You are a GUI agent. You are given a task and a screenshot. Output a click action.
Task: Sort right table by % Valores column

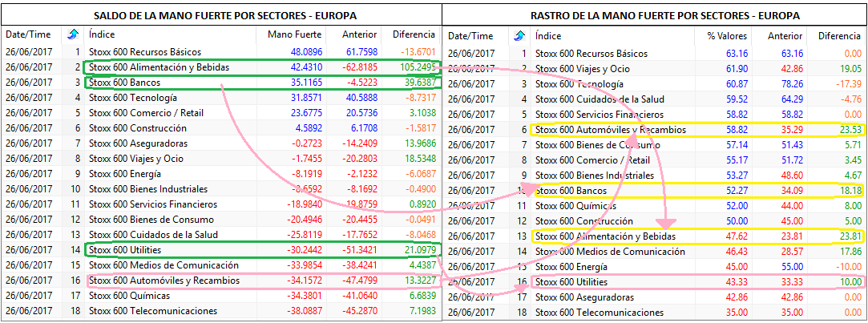(728, 36)
